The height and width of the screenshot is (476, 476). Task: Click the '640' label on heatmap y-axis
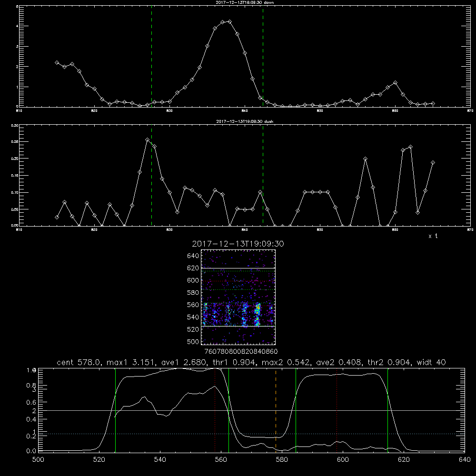[193, 256]
